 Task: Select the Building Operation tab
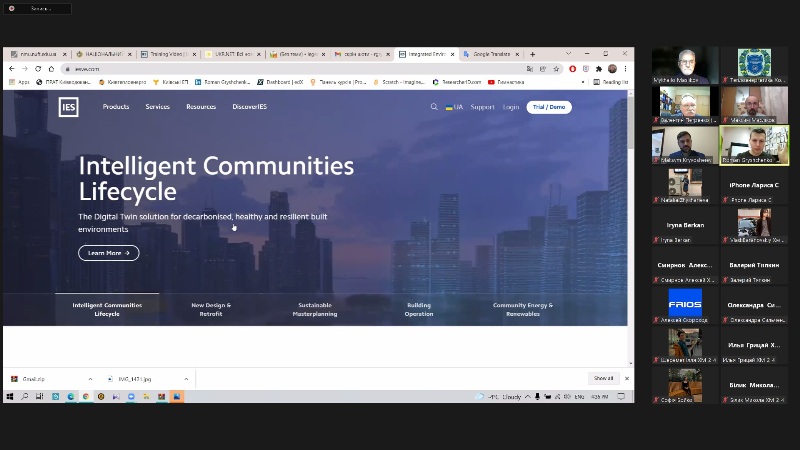pos(419,309)
